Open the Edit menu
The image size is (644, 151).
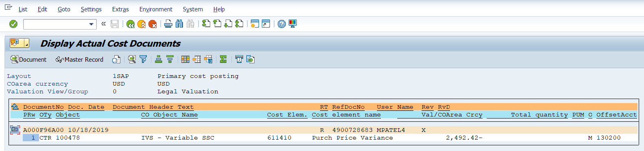pos(42,9)
